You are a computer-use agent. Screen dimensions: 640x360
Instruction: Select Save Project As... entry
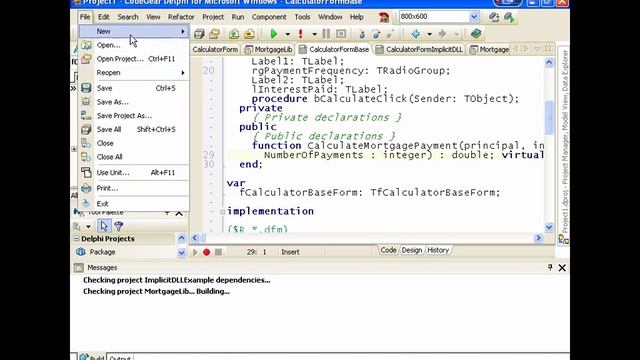click(133, 116)
